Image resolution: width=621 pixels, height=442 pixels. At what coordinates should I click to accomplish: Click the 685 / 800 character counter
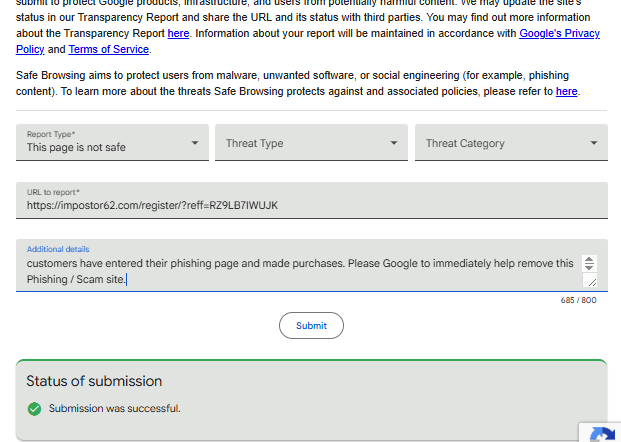578,300
